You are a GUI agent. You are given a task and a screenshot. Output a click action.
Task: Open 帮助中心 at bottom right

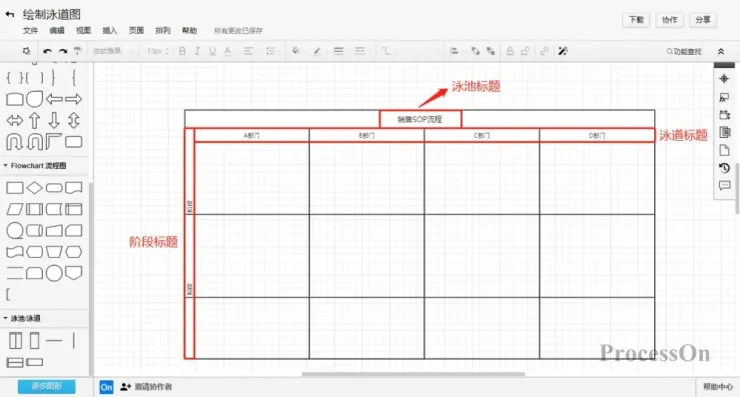(x=717, y=387)
